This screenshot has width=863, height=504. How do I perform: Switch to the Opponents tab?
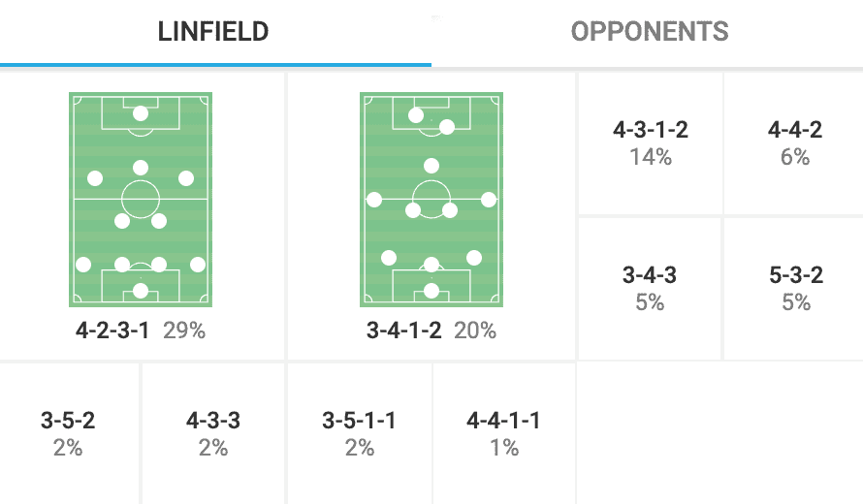coord(649,32)
